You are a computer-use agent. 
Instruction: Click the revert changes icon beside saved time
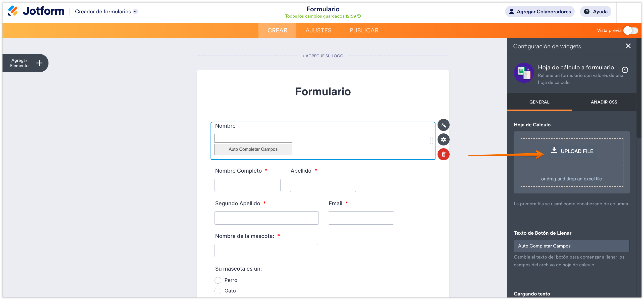point(359,16)
